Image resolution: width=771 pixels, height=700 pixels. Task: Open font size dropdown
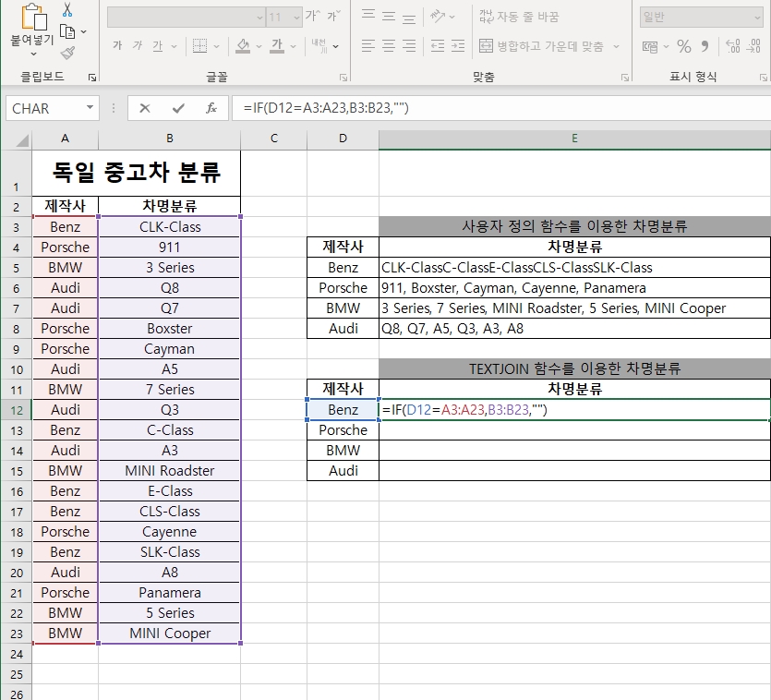tap(296, 18)
